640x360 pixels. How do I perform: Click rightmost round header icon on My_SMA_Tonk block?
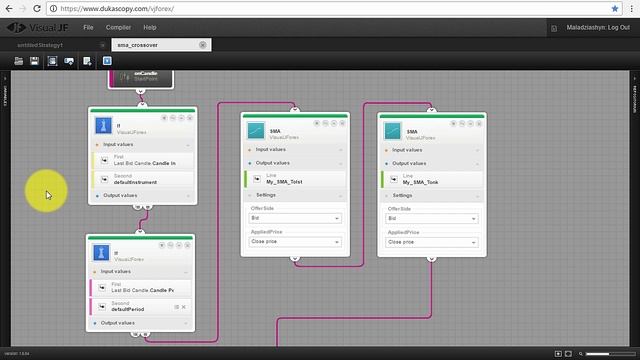pyautogui.click(x=479, y=123)
